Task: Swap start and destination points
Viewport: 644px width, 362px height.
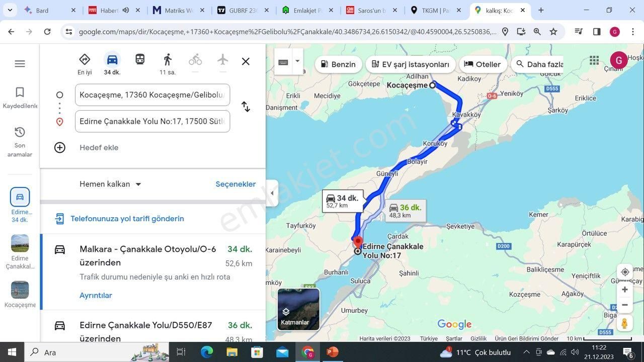Action: tap(246, 107)
